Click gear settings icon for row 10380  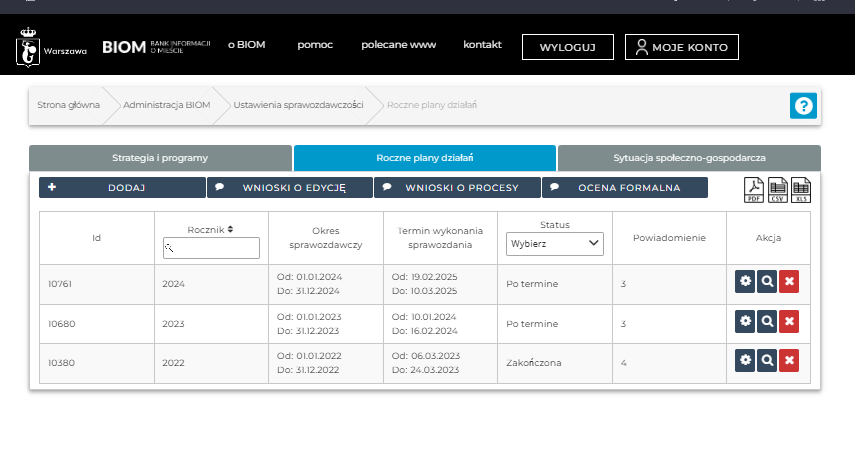pos(745,361)
